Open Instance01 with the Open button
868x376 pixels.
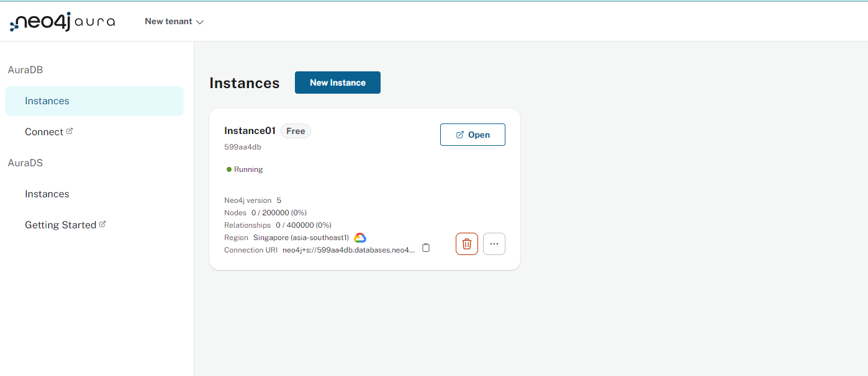[x=472, y=134]
